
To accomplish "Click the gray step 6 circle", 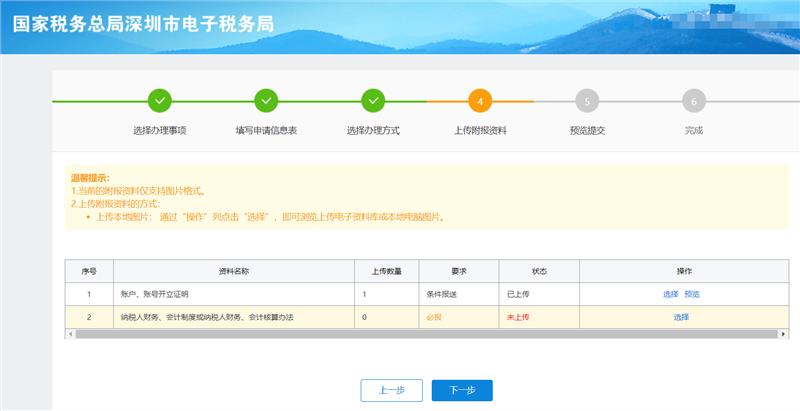I will 693,101.
